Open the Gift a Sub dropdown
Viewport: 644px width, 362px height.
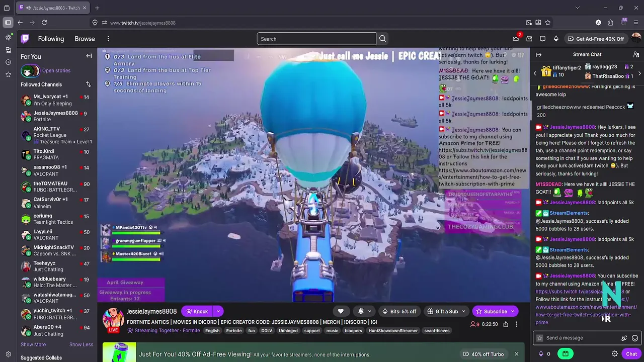[446, 311]
